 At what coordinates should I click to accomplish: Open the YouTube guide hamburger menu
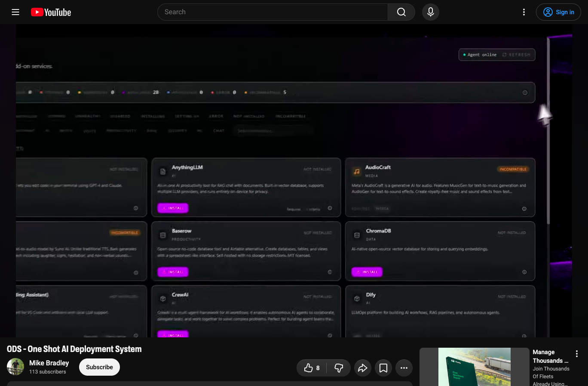(x=15, y=12)
